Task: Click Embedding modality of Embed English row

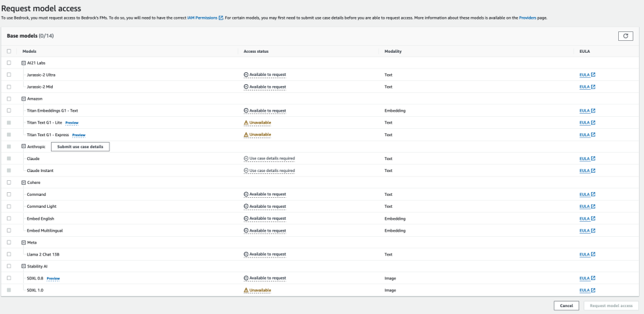Action: point(395,219)
